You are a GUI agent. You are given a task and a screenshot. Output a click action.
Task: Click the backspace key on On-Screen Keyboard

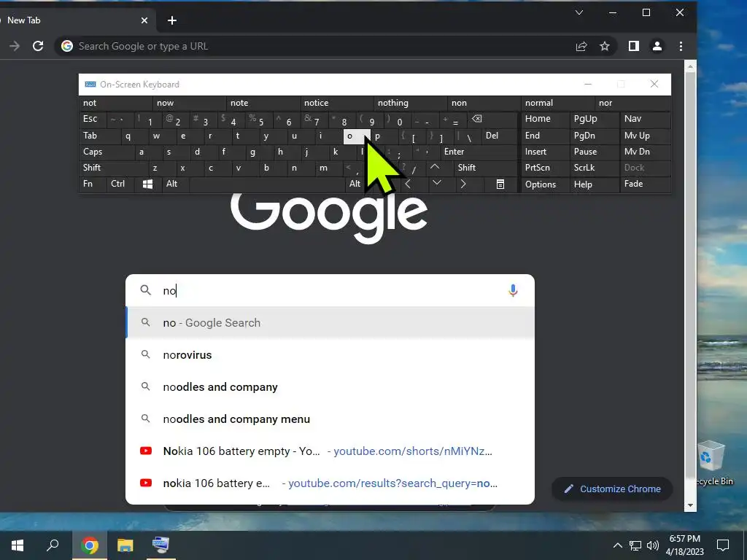(477, 119)
